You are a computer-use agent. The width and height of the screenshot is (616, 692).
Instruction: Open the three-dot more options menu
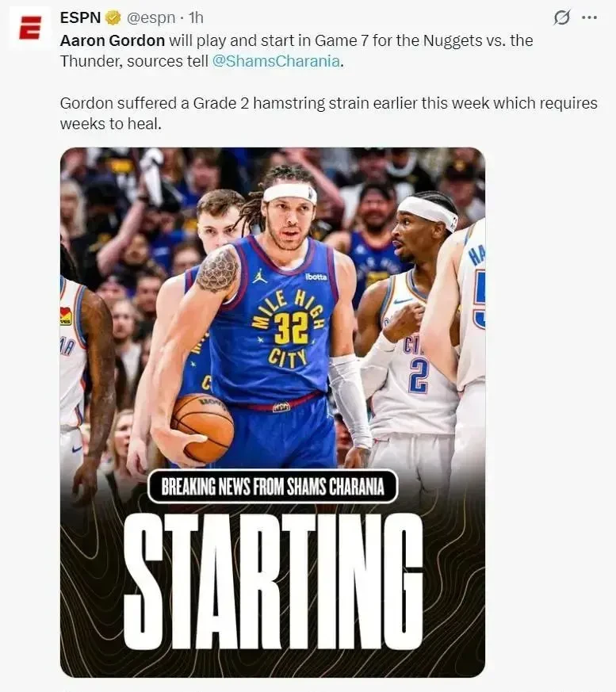(589, 17)
